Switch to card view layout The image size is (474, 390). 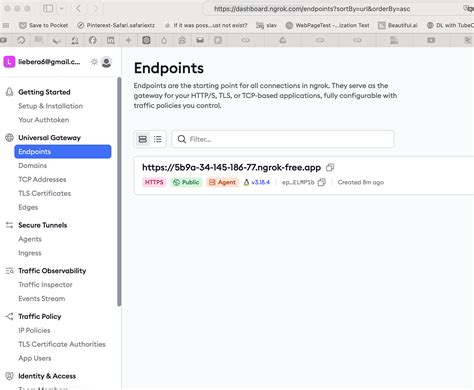(143, 139)
